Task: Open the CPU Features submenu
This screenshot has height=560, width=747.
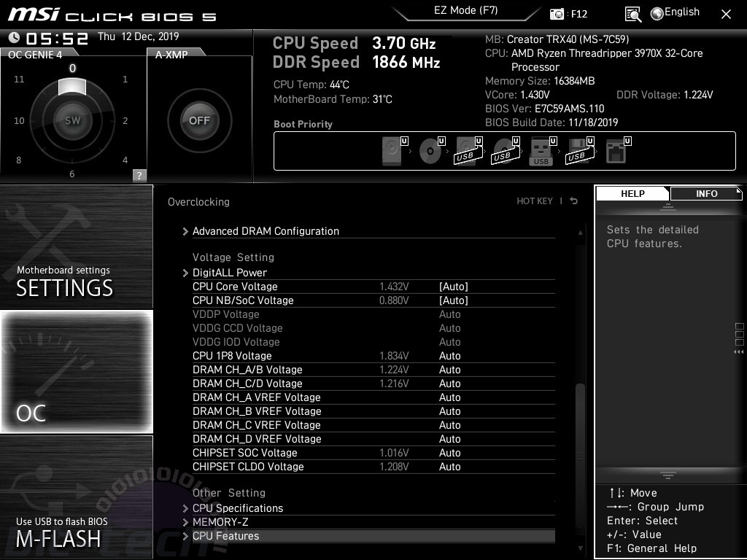Action: (x=368, y=536)
